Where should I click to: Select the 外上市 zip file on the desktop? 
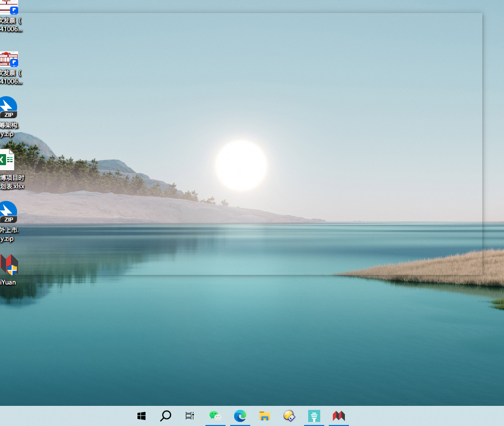click(x=9, y=222)
